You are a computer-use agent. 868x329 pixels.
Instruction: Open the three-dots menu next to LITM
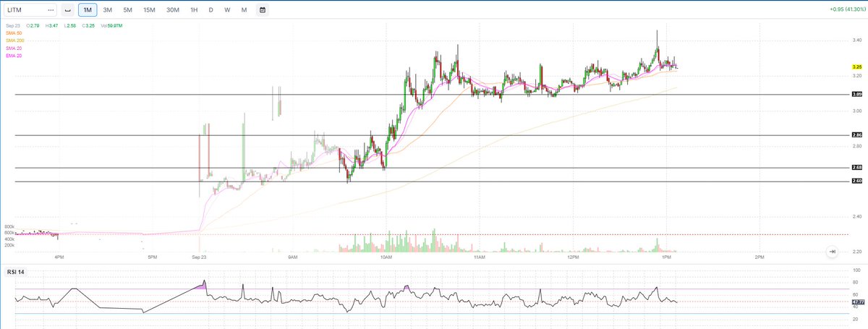click(x=49, y=10)
